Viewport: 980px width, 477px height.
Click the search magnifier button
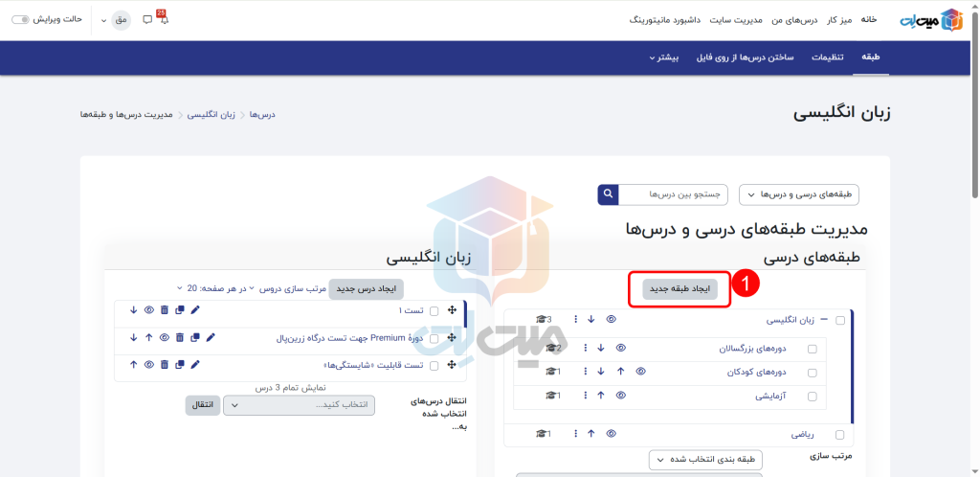pyautogui.click(x=608, y=194)
